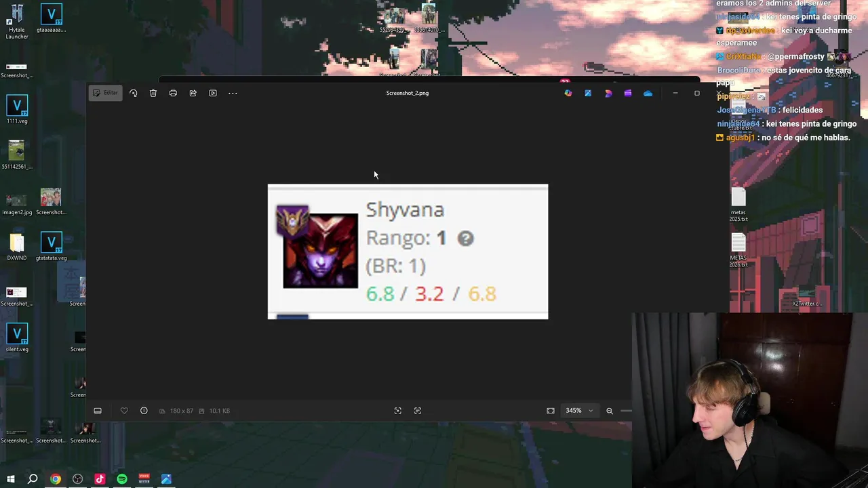Fit image to window with the fit icon
The image size is (868, 488).
(x=551, y=411)
